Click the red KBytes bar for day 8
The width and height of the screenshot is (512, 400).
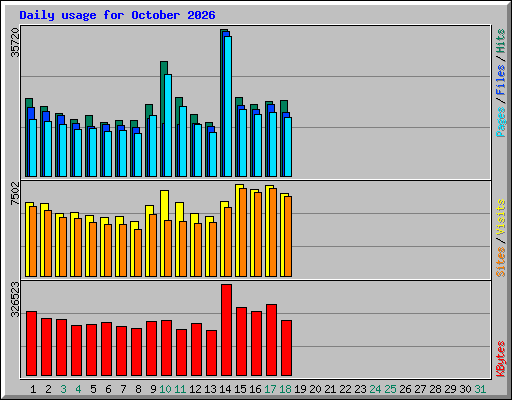pos(136,352)
